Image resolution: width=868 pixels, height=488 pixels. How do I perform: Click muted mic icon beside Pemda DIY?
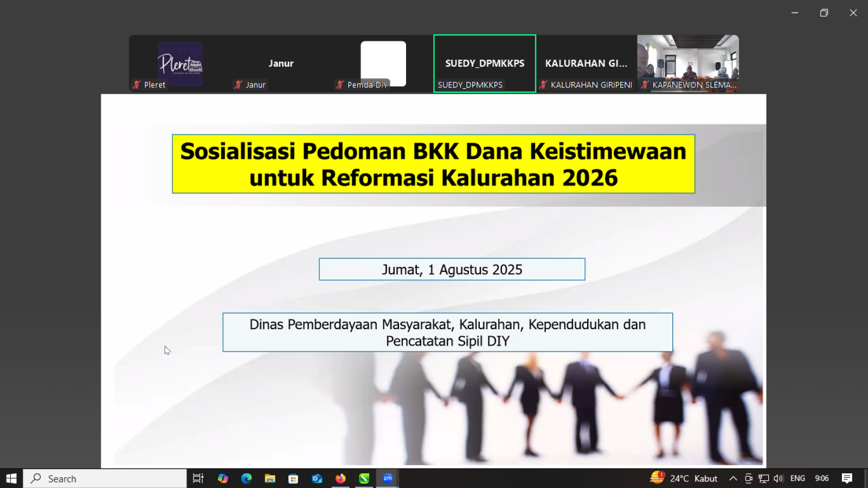click(x=340, y=85)
